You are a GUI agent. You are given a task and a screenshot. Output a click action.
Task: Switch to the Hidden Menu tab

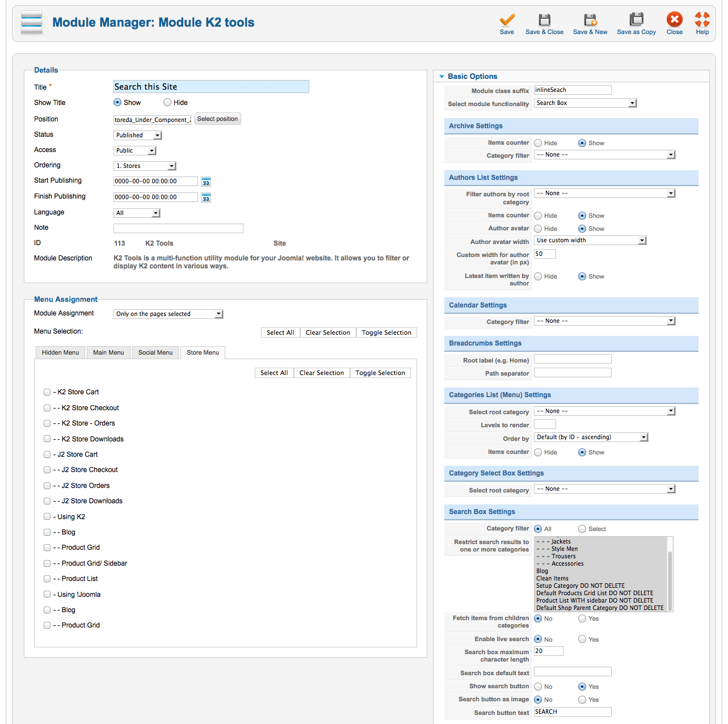point(61,352)
